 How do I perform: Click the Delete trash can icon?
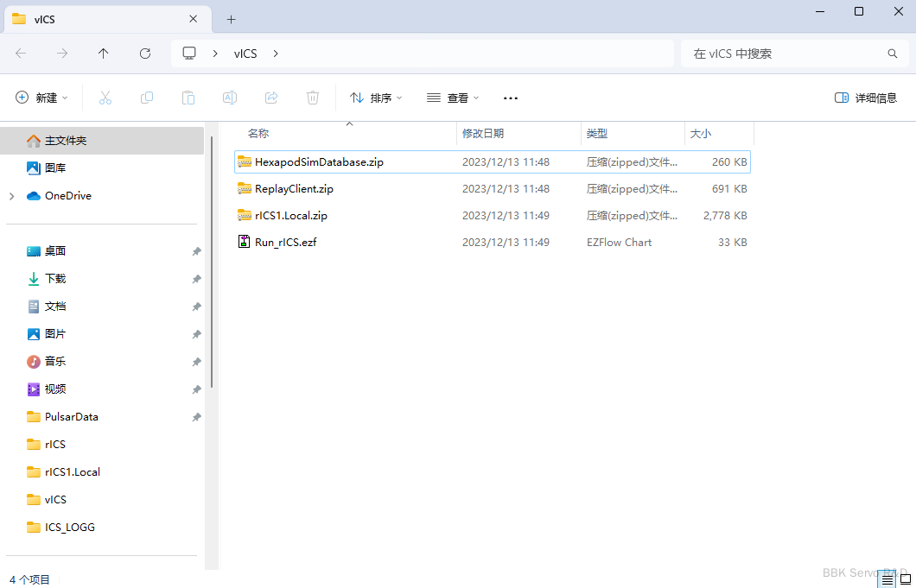click(x=313, y=98)
